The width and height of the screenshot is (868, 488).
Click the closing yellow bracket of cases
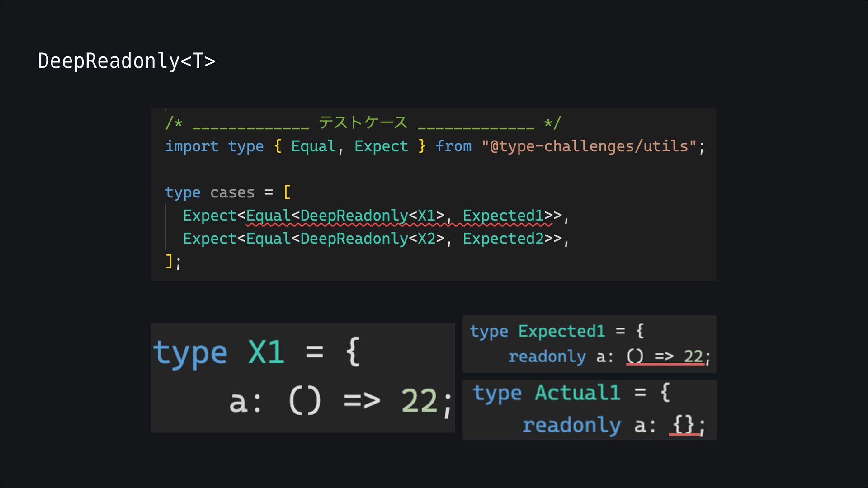[x=169, y=261]
